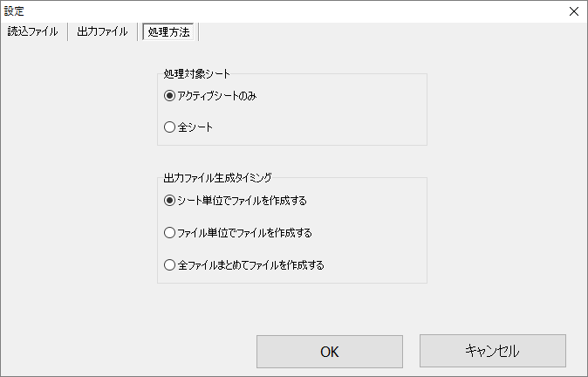Select the 全ファイルまとめてファイルを作成する radio circle
588x377 pixels.
pos(169,264)
